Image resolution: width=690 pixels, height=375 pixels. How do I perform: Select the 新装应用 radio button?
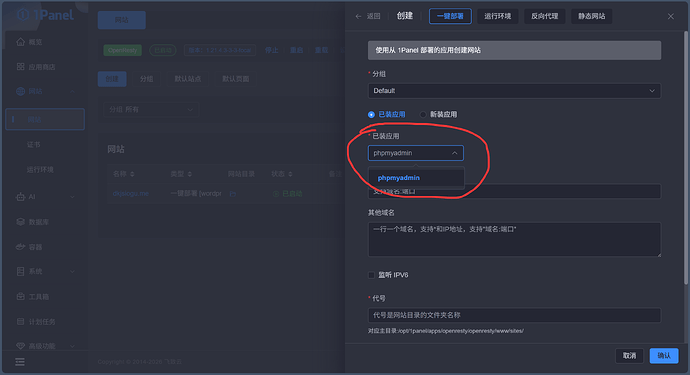tap(423, 114)
